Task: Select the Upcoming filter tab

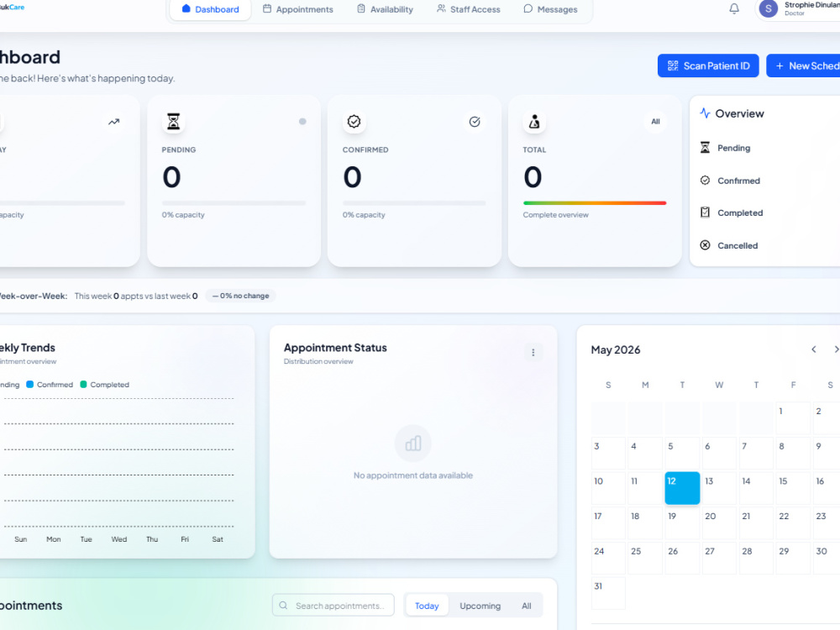Action: (x=480, y=606)
